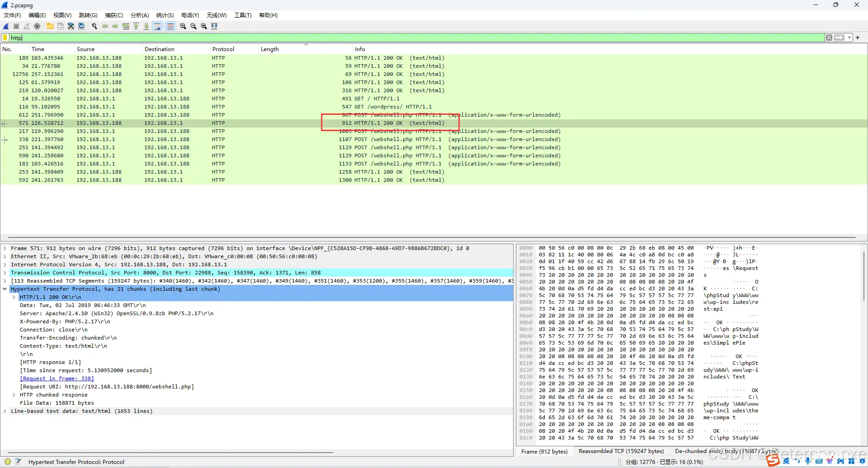The width and height of the screenshot is (868, 468).
Task: Toggle packet list colorization
Action: point(170,26)
